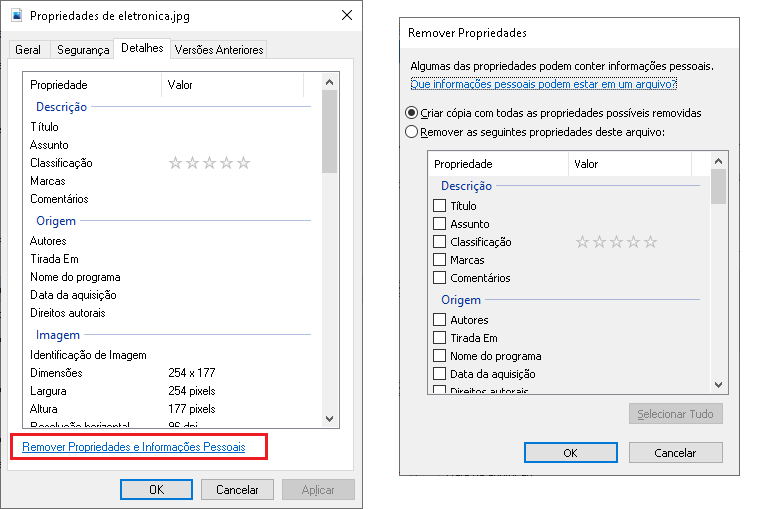The width and height of the screenshot is (759, 509).
Task: Click scroll-up arrow in Remover Propriedades list
Action: click(718, 161)
